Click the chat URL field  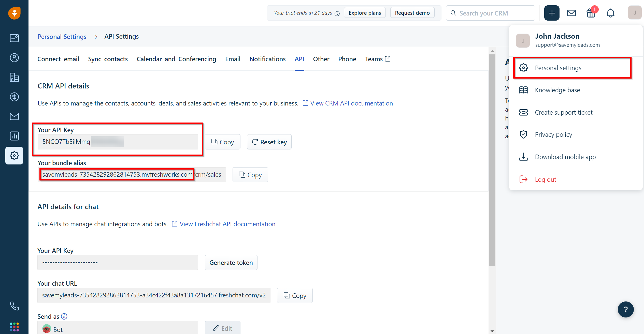pos(154,295)
